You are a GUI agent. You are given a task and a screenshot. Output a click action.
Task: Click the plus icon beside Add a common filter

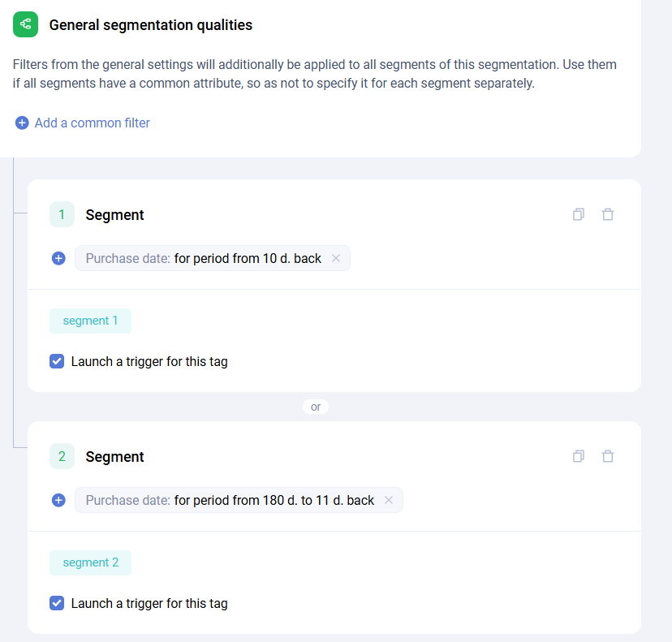[x=22, y=123]
